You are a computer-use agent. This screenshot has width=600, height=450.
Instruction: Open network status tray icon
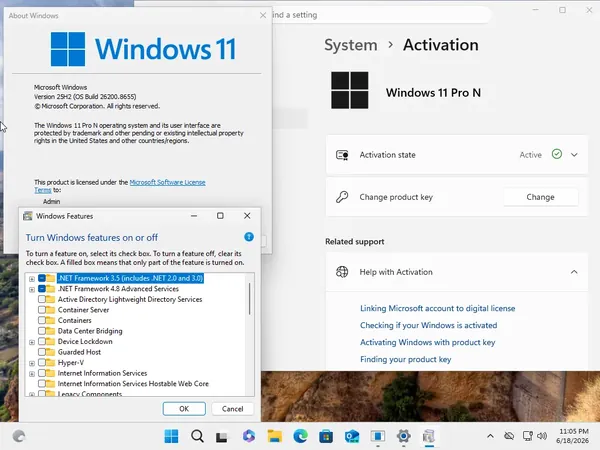[x=528, y=436]
